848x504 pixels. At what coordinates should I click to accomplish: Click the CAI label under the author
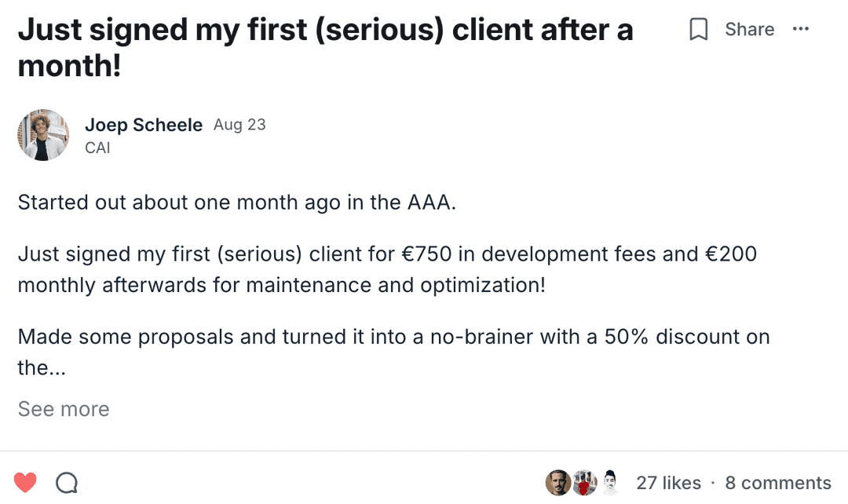[x=97, y=147]
